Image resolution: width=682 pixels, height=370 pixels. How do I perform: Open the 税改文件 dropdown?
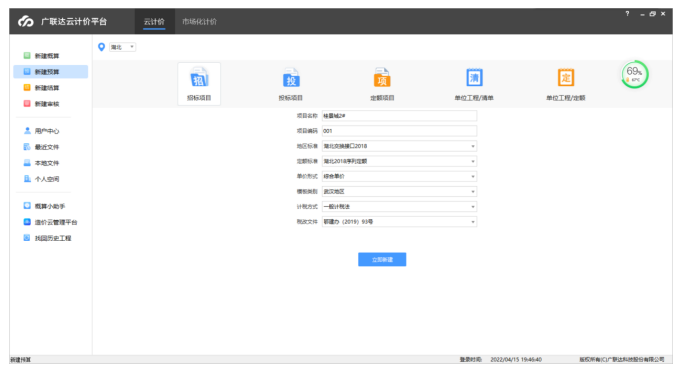[399, 222]
